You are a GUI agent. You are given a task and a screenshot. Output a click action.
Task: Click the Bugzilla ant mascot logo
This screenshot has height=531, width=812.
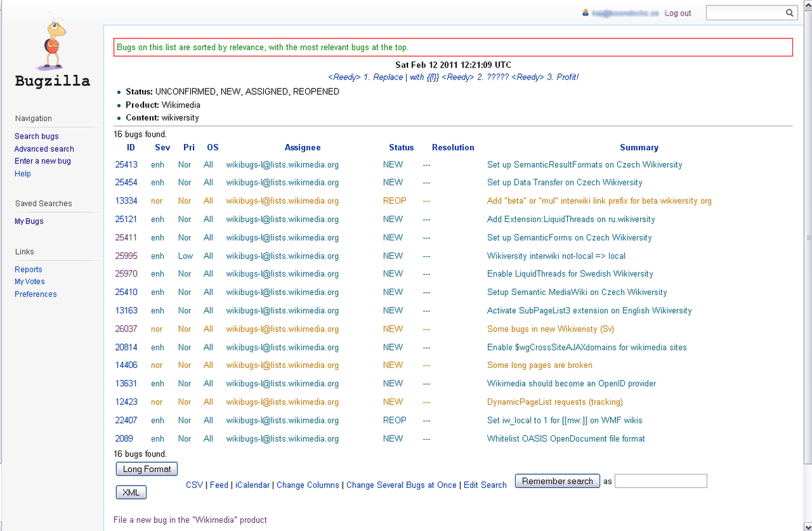53,46
